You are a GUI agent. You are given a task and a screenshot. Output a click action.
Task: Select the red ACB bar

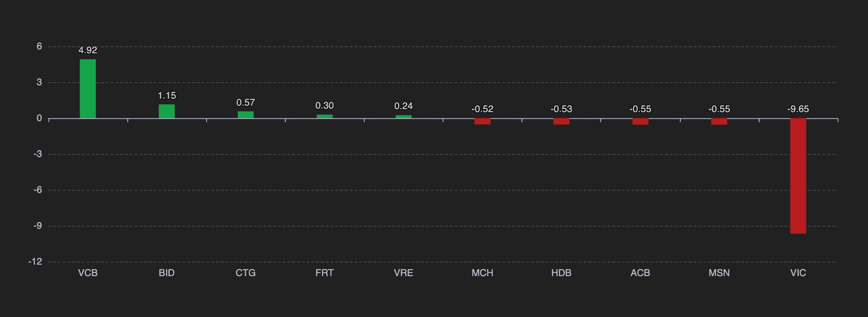(640, 122)
